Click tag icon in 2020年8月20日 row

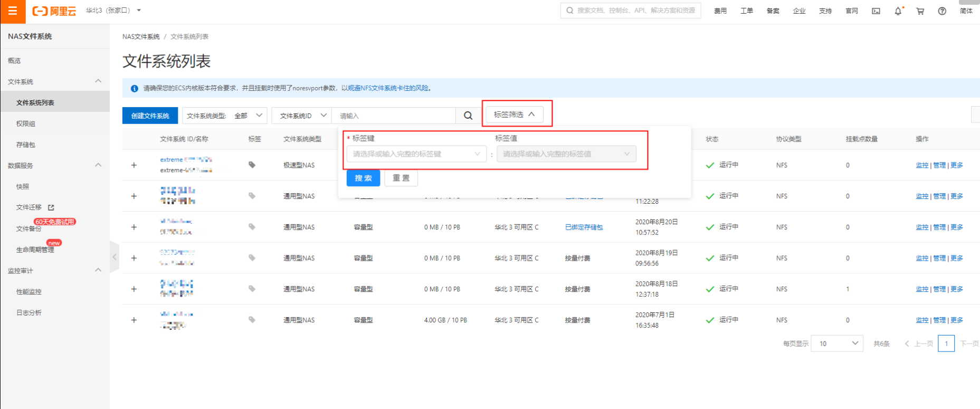point(252,227)
